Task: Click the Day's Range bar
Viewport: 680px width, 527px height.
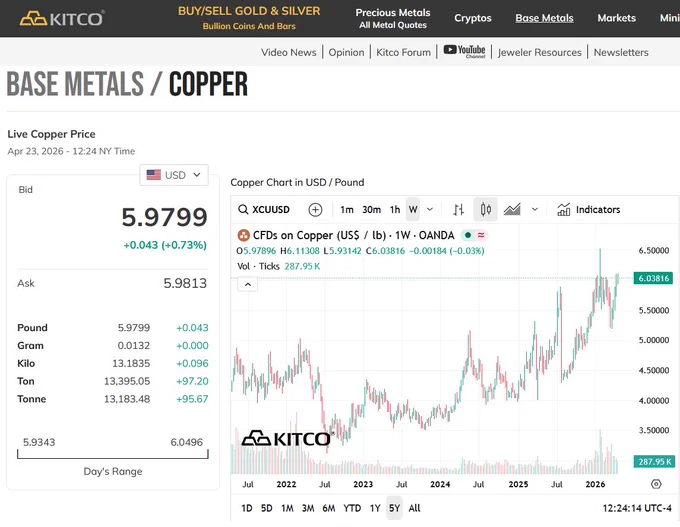Action: (x=113, y=454)
